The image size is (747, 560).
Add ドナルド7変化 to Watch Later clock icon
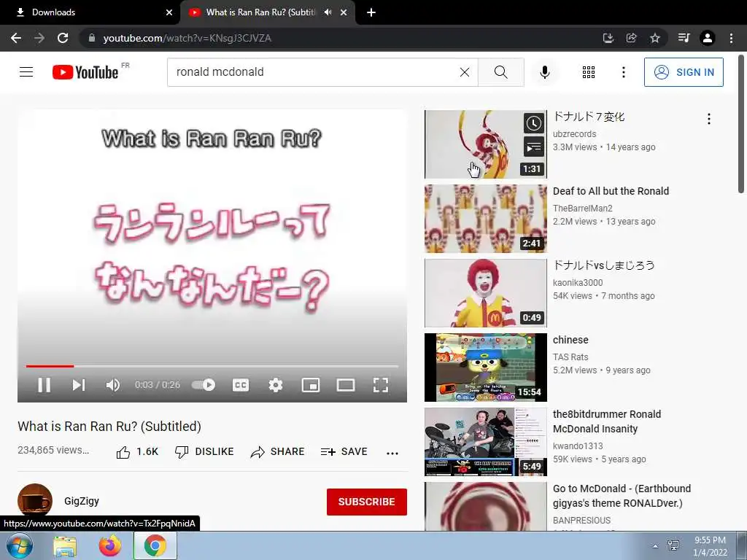[533, 123]
